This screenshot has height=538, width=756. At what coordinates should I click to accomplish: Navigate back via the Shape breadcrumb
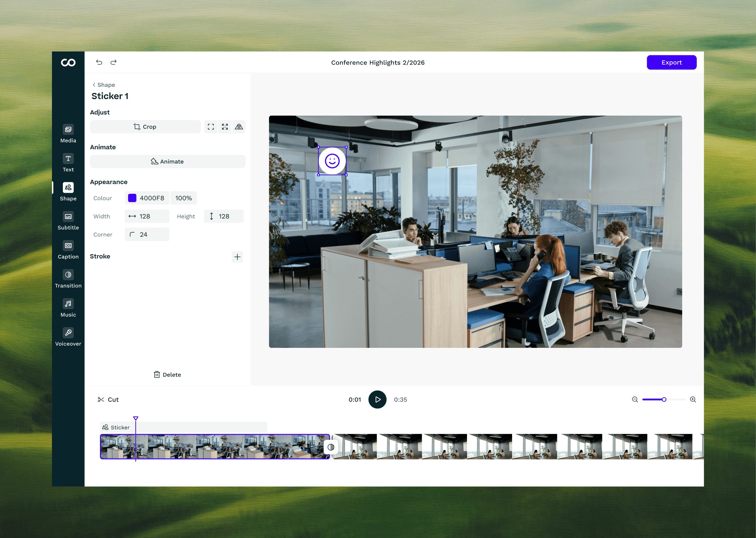click(103, 85)
